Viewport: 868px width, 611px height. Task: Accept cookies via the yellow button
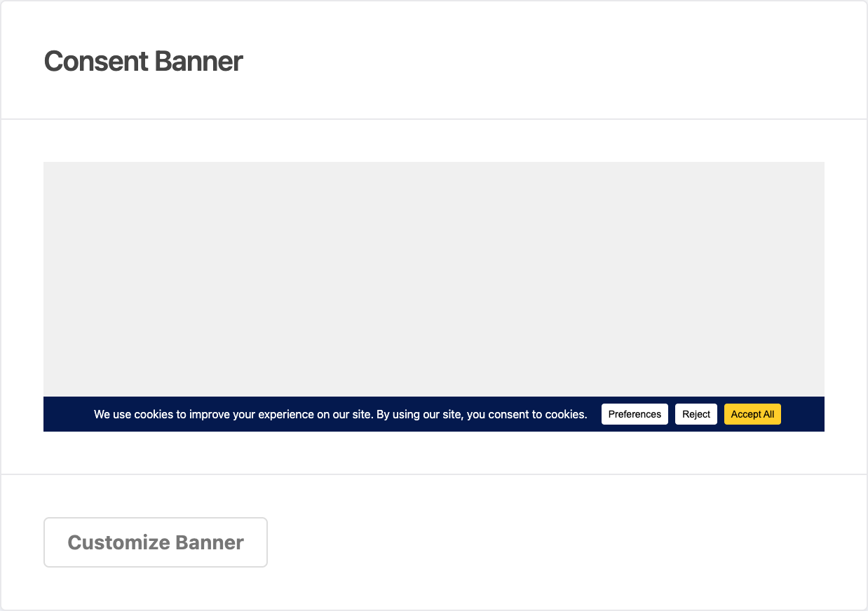click(752, 414)
